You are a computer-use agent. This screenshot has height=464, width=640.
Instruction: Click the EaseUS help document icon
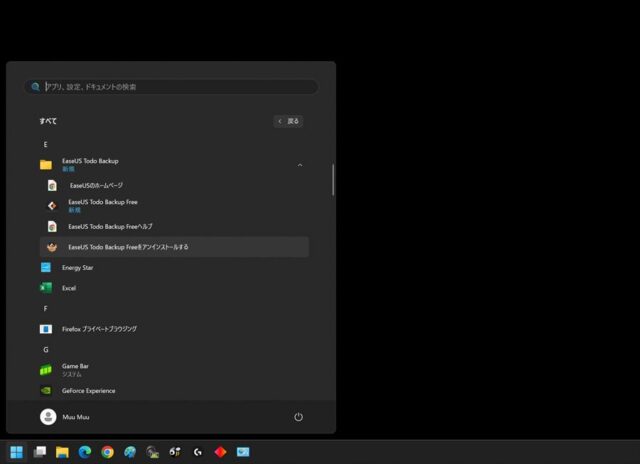coord(52,226)
